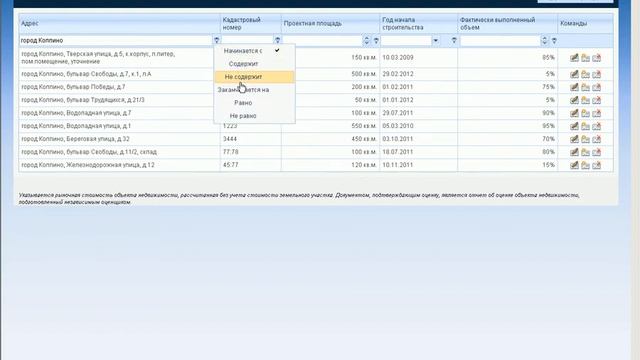This screenshot has width=640, height=360.
Task: Open filter options for Адрес column
Action: (x=216, y=40)
